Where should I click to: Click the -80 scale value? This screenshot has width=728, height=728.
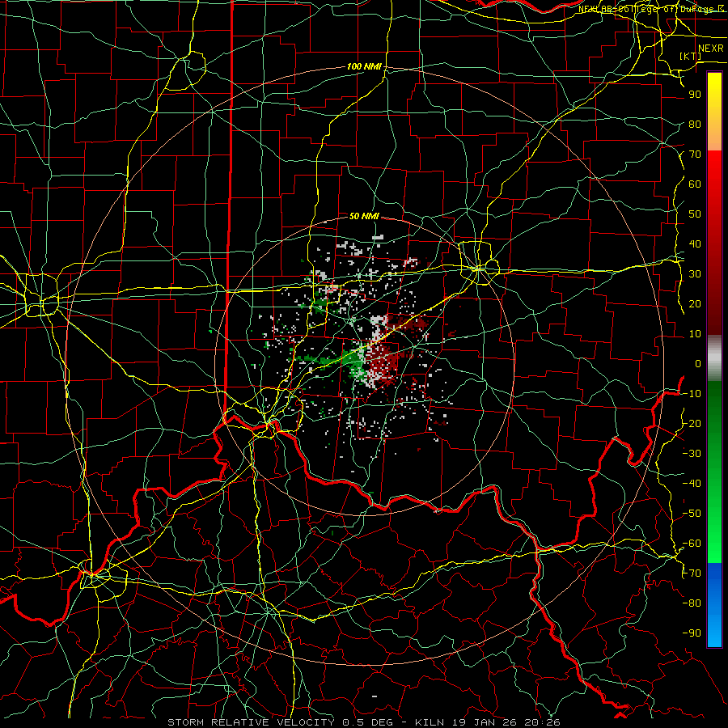(x=692, y=603)
